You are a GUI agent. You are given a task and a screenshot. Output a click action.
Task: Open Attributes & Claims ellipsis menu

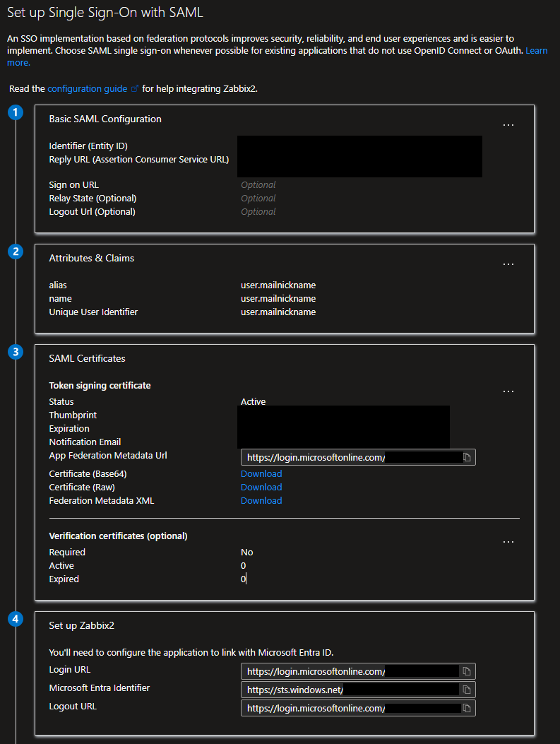pyautogui.click(x=508, y=264)
